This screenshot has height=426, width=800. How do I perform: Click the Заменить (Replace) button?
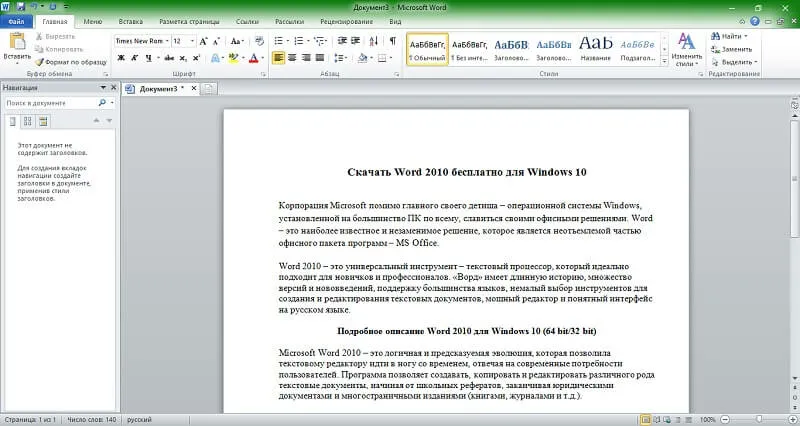[732, 48]
